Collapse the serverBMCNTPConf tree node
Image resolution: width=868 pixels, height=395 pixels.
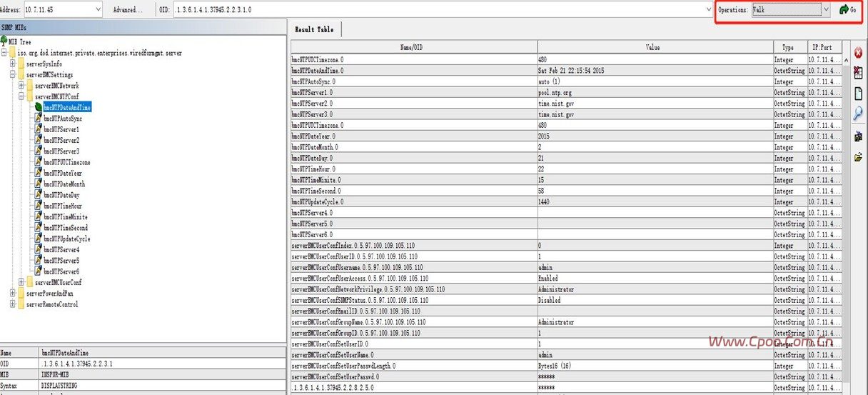coord(21,96)
